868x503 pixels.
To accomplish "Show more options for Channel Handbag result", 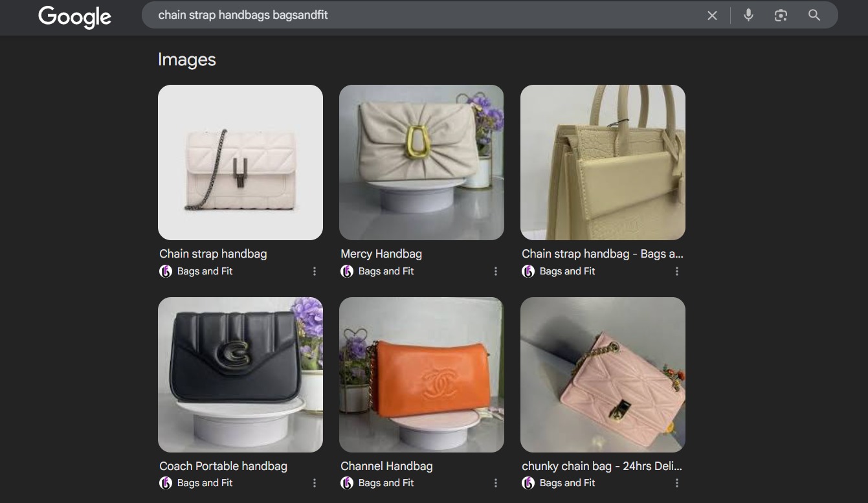I will [496, 483].
